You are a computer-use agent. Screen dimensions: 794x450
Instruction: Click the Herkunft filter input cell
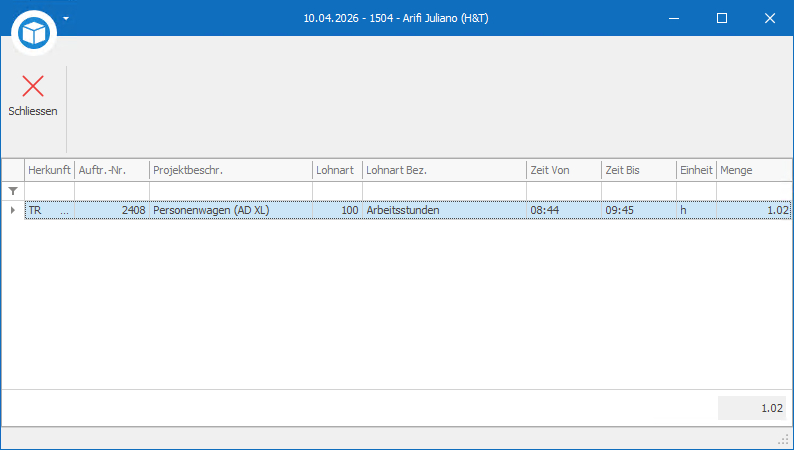click(x=50, y=191)
